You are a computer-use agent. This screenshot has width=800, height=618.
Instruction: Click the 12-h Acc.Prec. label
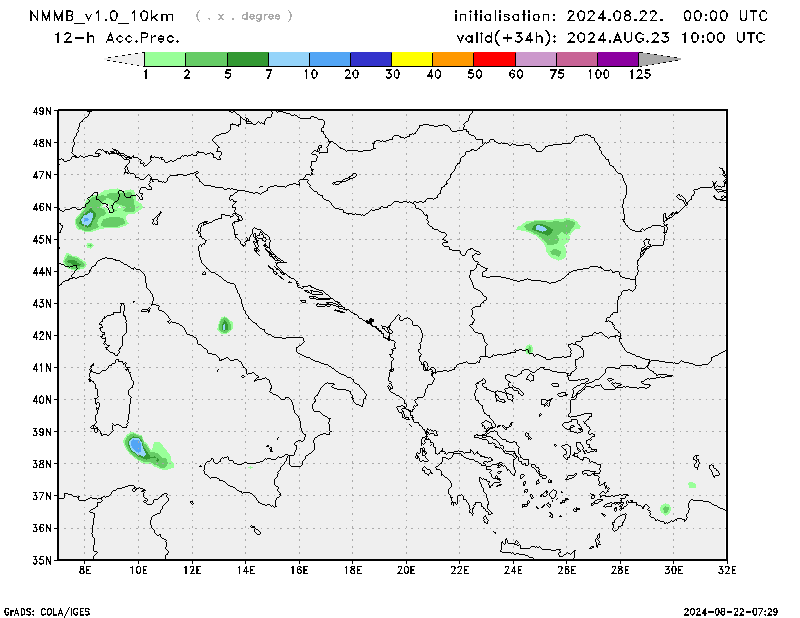point(117,38)
